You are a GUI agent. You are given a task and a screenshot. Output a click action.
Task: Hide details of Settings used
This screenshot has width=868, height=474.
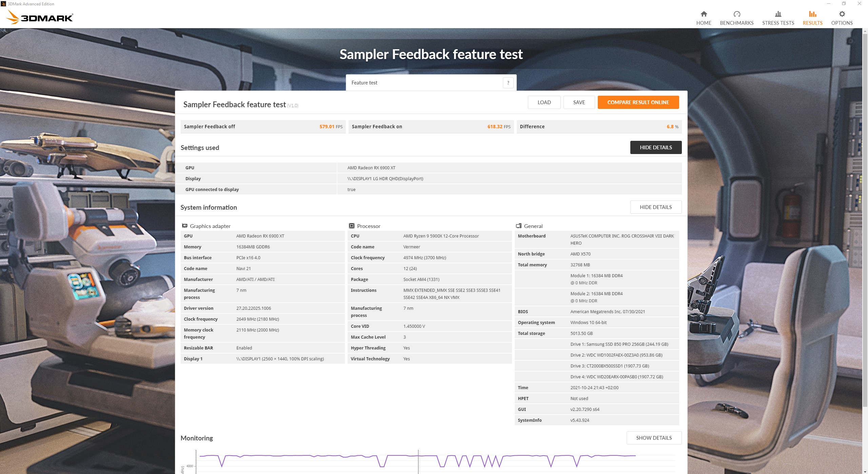[656, 148]
